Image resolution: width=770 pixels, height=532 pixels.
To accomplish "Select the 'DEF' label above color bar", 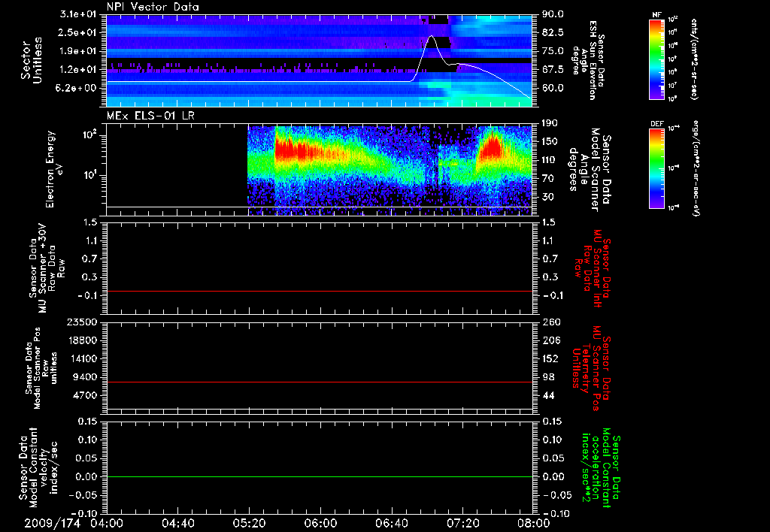I will click(657, 124).
